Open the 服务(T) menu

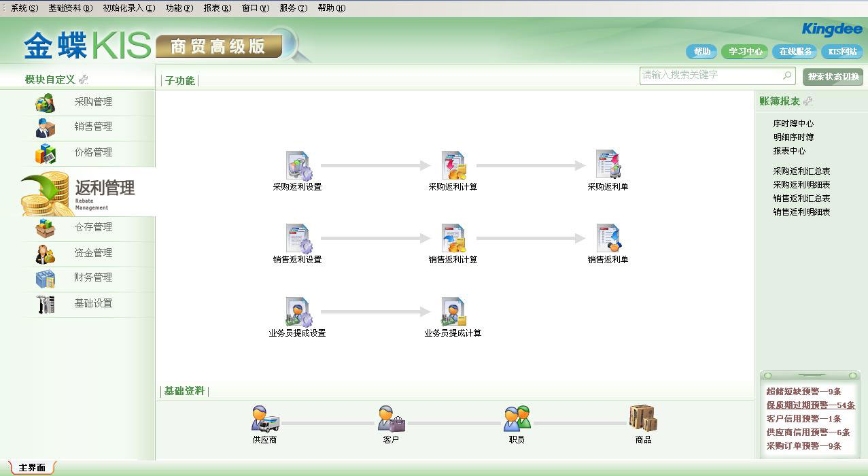(294, 8)
